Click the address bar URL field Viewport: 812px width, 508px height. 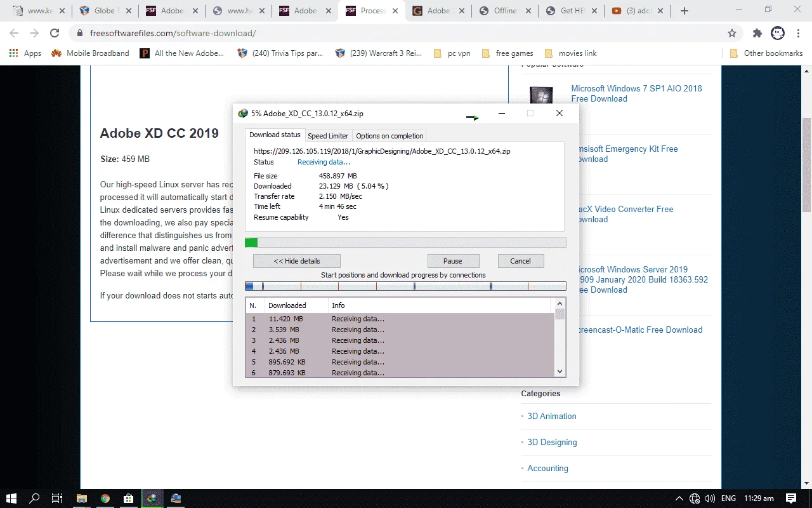[406, 33]
